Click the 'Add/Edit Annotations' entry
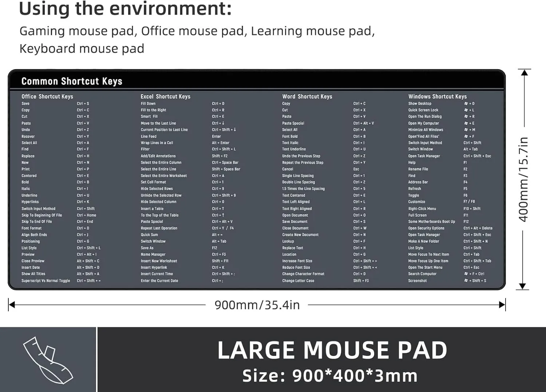The width and height of the screenshot is (546, 392). pos(158,156)
